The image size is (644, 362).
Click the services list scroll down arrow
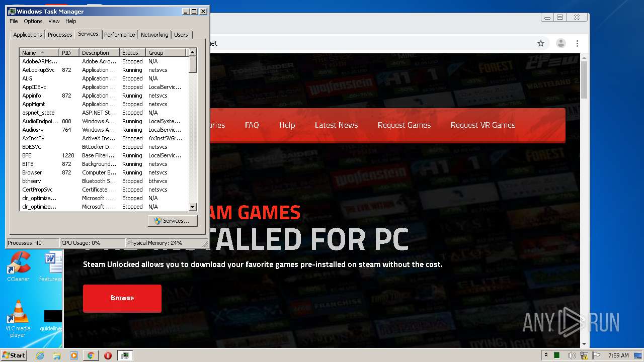pyautogui.click(x=192, y=207)
